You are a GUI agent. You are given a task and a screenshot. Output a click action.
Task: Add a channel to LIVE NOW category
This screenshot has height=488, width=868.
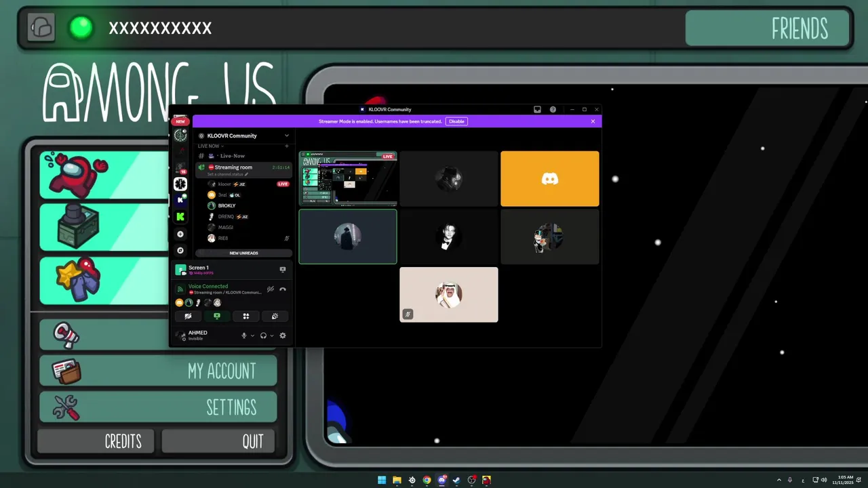(x=287, y=146)
